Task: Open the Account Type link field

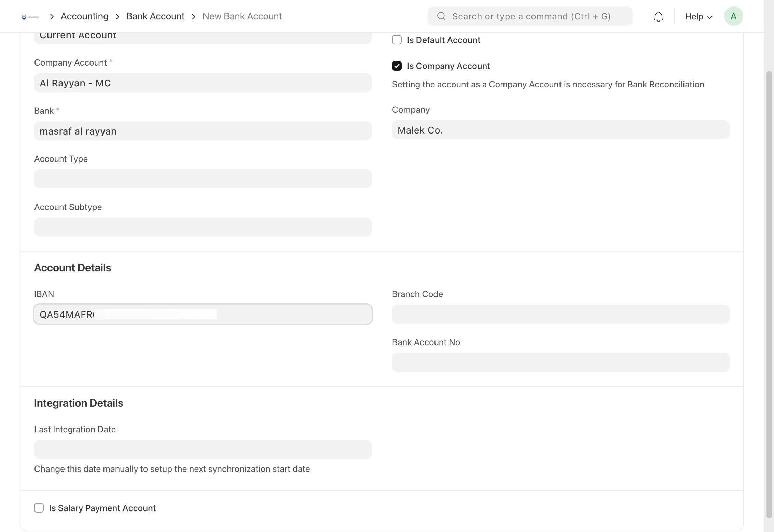Action: [203, 179]
